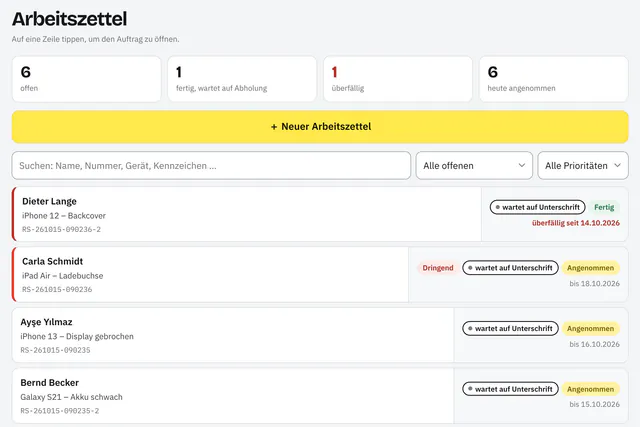The width and height of the screenshot is (640, 427).
Task: Open Ayşe Yılmaz's work order row
Action: pos(320,335)
